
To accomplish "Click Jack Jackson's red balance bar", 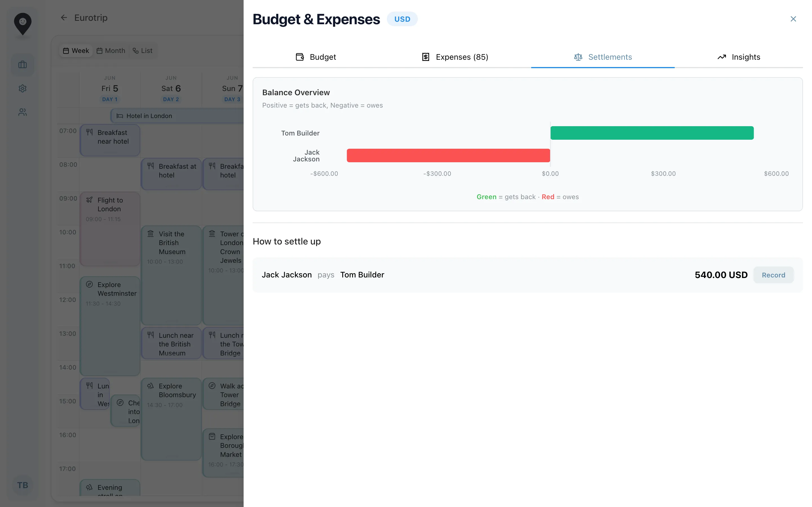I will 448,155.
